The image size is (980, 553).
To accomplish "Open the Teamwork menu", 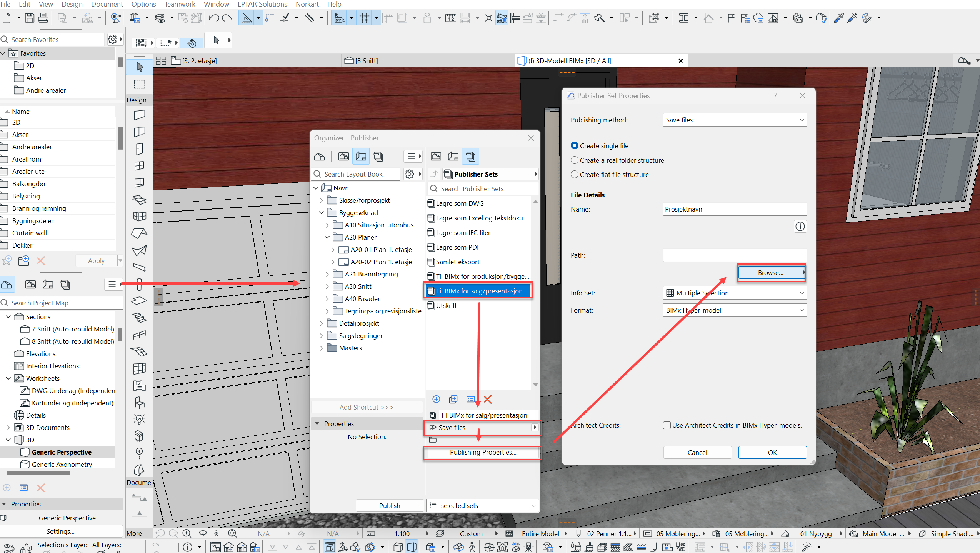I will pos(180,4).
